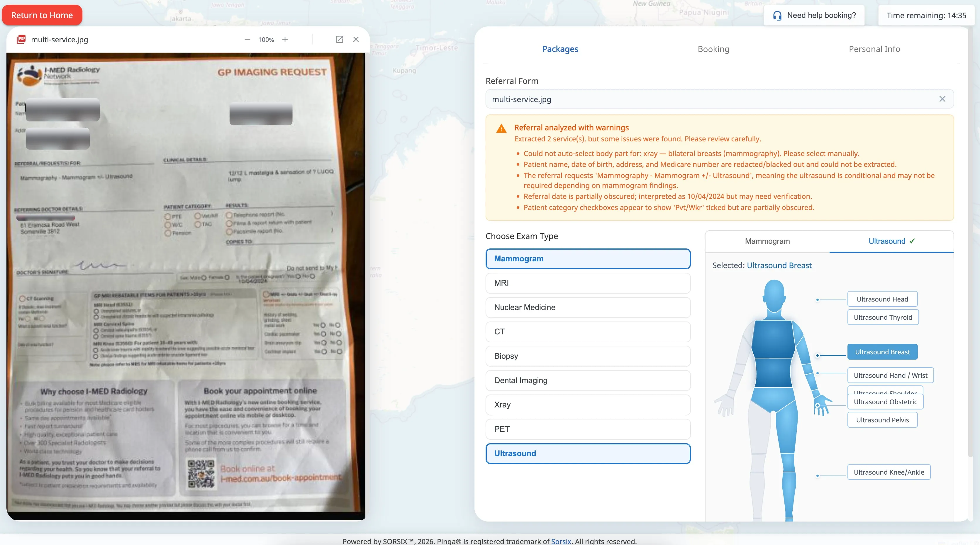This screenshot has height=545, width=980.
Task: Switch to the Packages tab
Action: pyautogui.click(x=560, y=49)
